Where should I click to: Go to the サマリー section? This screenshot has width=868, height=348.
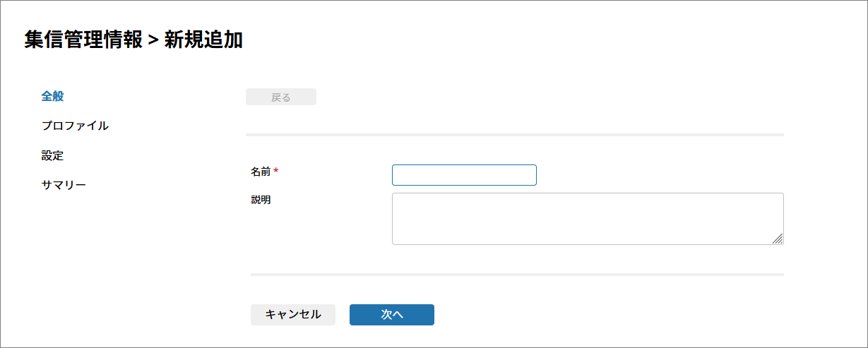pos(64,185)
